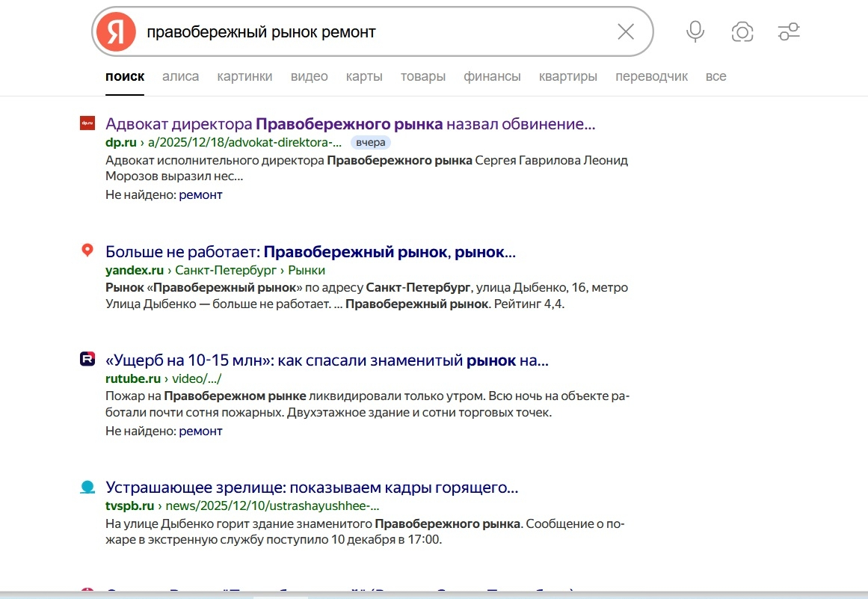
Task: Click the red map pin icon of the Yandex result
Action: (x=87, y=251)
